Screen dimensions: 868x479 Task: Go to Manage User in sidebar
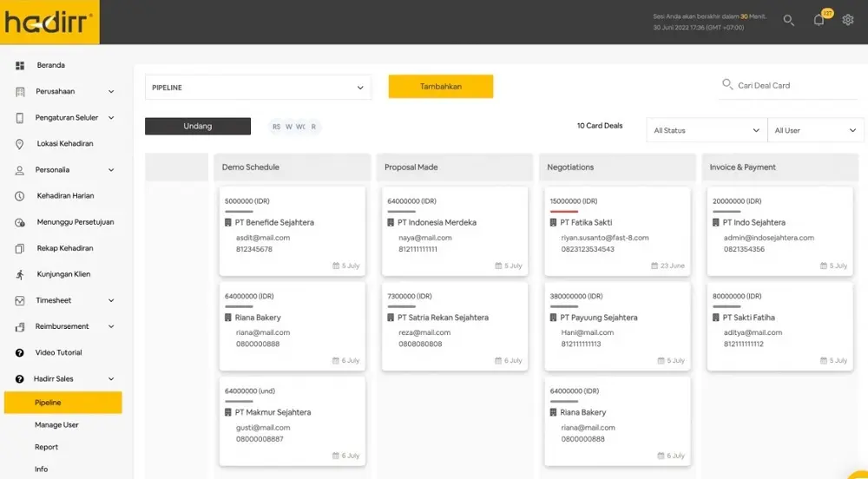pos(56,425)
